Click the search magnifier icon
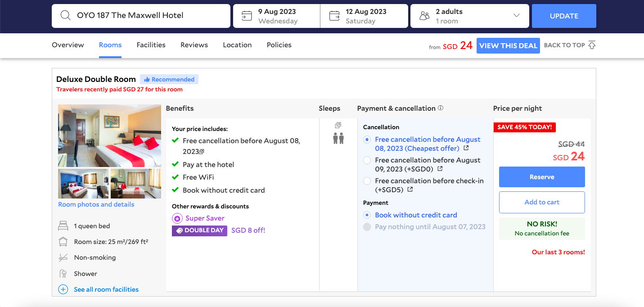 click(x=65, y=15)
